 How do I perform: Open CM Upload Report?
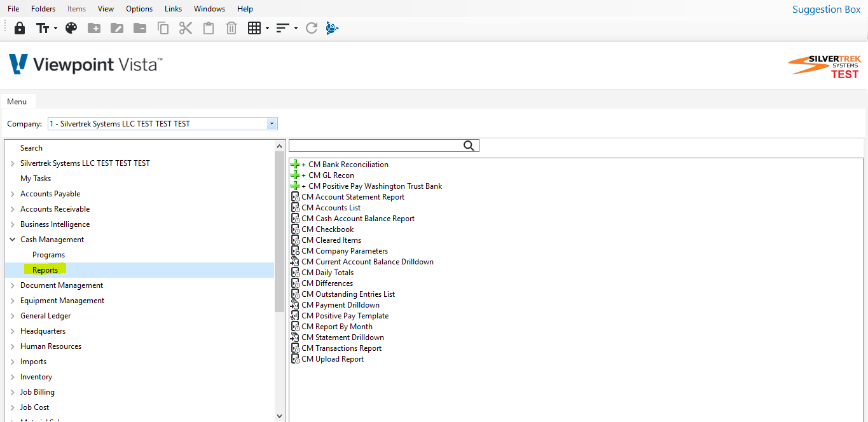click(x=333, y=359)
